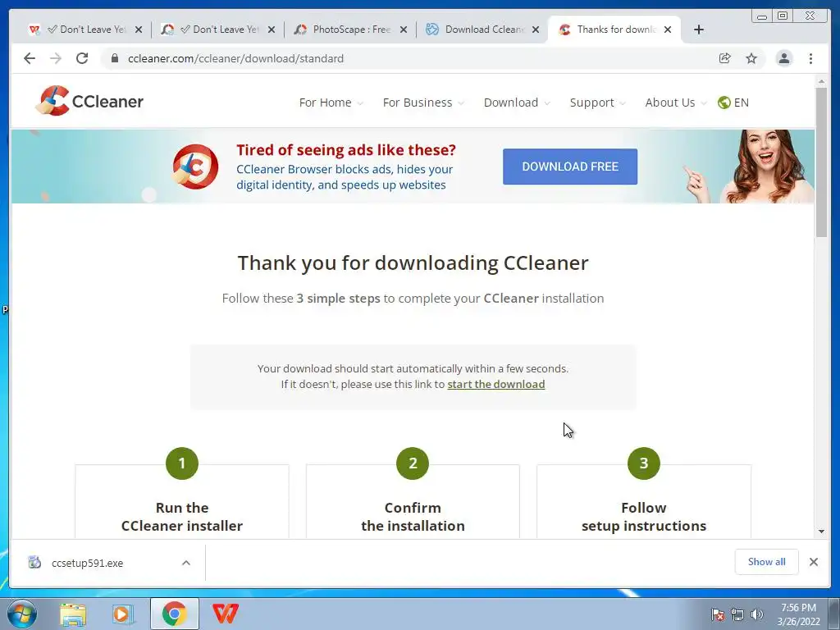Click the ccsetup591.exe download file icon
Screen dimensions: 840x630
tap(34, 563)
